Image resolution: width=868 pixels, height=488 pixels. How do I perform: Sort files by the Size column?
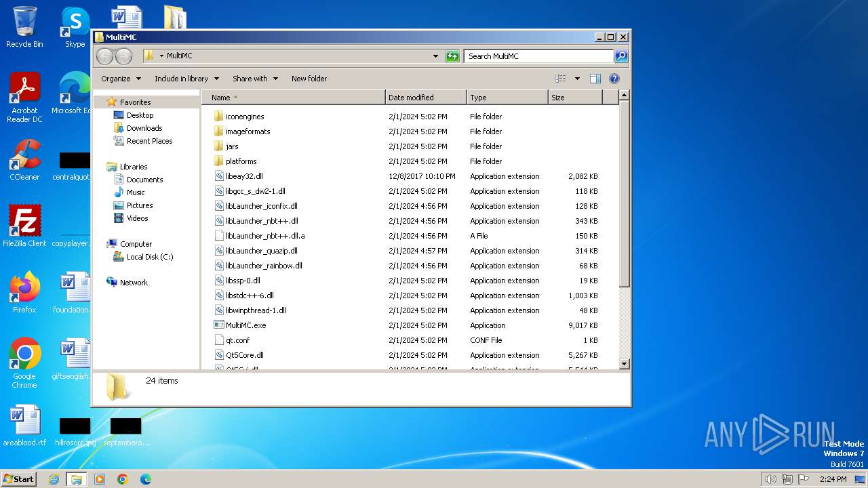[575, 98]
